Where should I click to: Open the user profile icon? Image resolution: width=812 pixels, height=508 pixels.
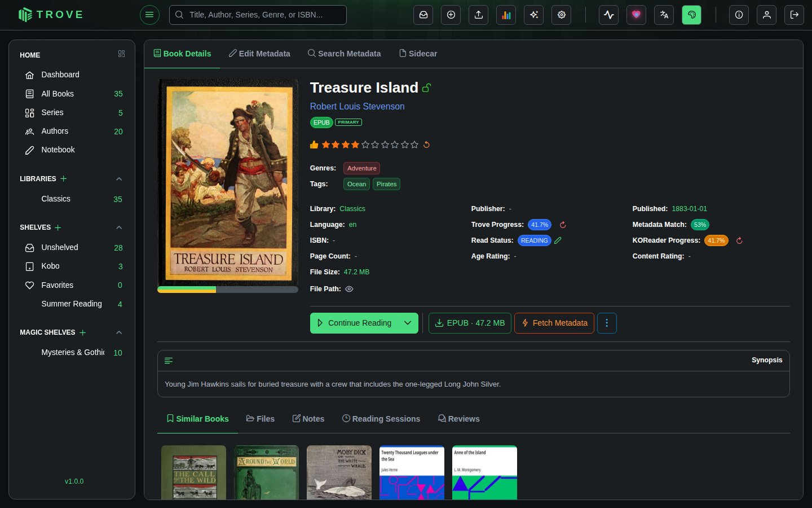point(767,15)
